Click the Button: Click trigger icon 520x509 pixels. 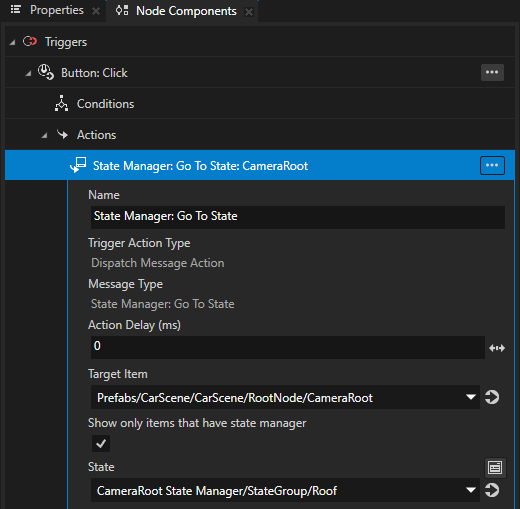(46, 72)
